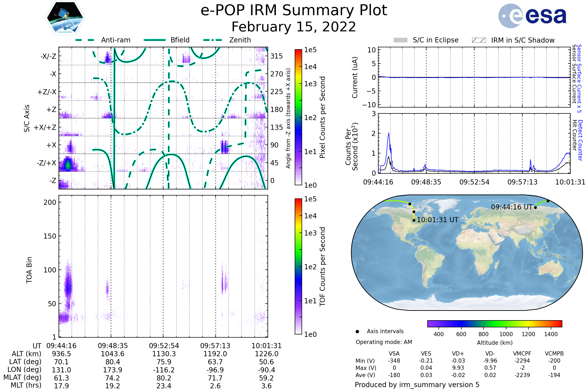This screenshot has height=392, width=588.
Task: Click the VSA column header
Action: click(394, 354)
